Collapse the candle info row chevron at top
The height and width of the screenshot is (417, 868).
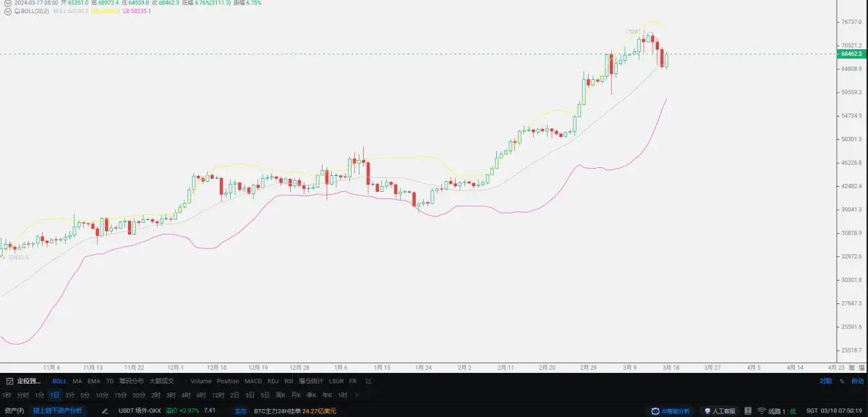click(8, 3)
